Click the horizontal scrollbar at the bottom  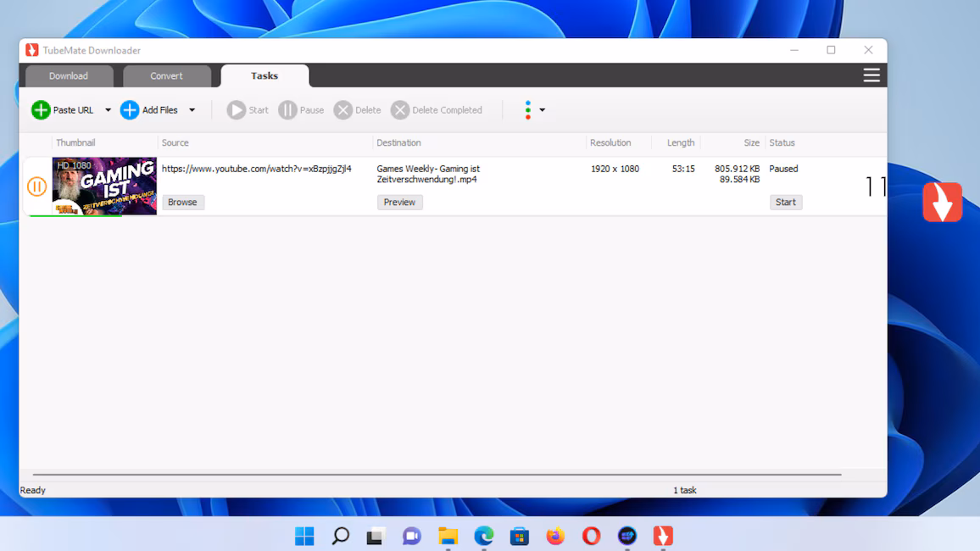437,475
